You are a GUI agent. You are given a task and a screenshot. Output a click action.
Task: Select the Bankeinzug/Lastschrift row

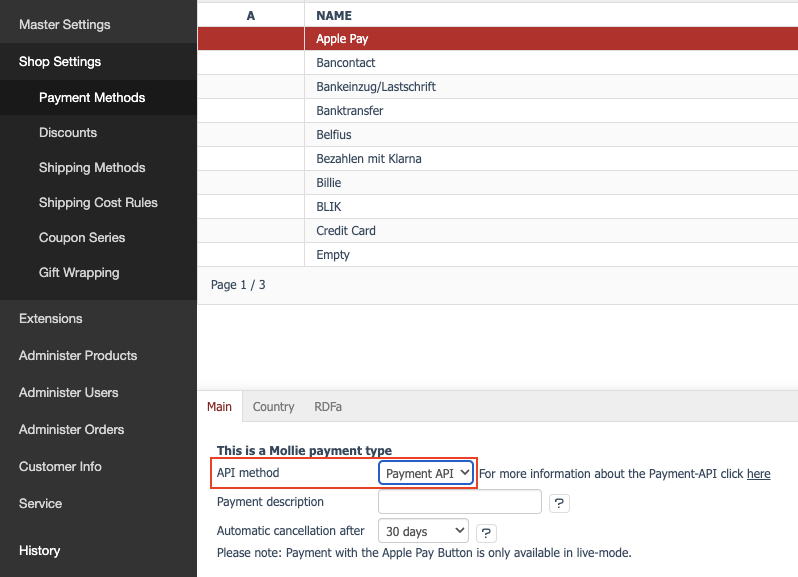point(498,86)
